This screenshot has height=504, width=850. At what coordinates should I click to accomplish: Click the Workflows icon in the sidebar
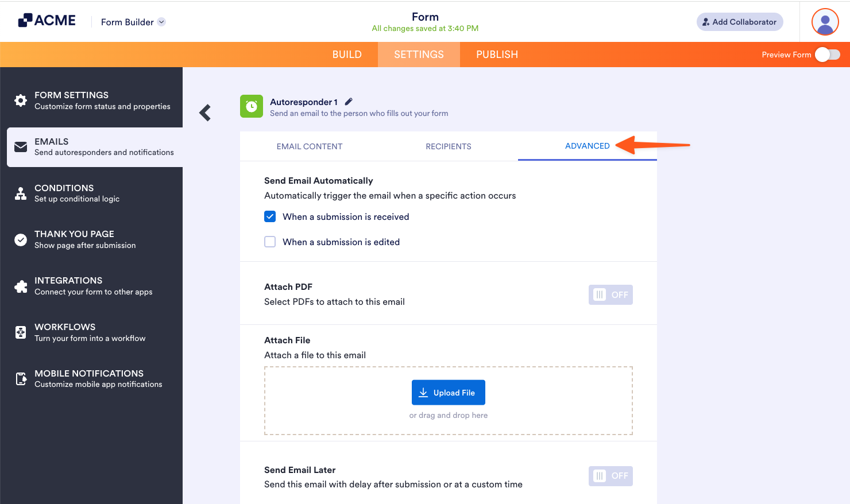(x=21, y=332)
